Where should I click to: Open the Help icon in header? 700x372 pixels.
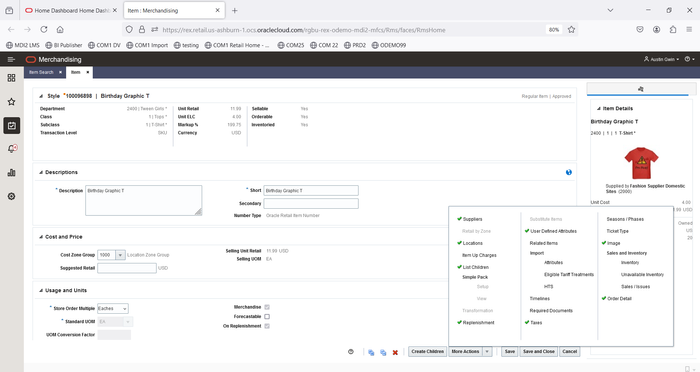tap(689, 59)
